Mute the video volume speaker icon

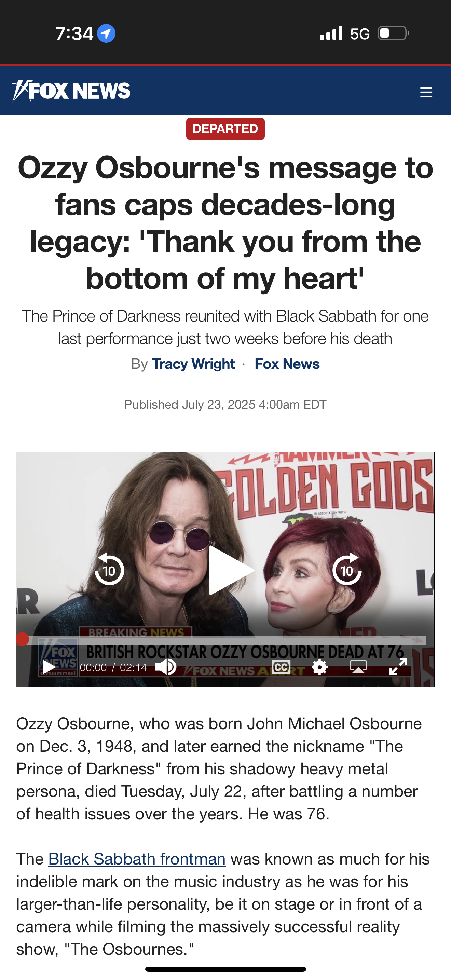point(166,667)
